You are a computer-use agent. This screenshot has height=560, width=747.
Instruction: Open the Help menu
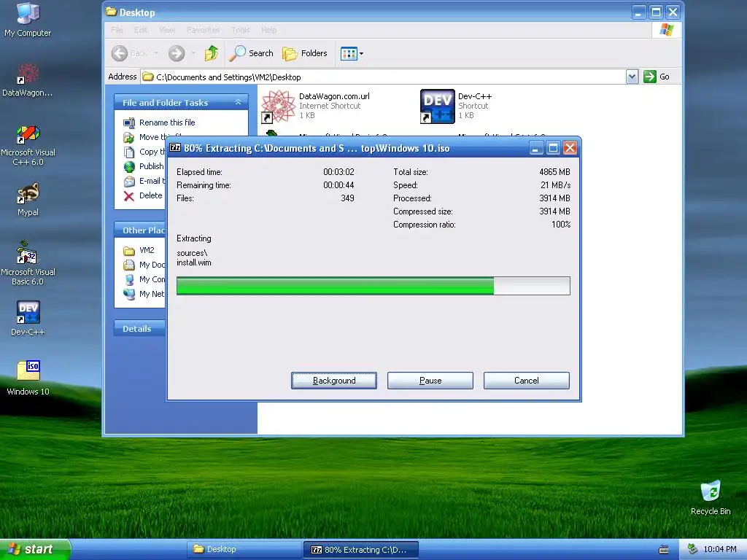268,30
